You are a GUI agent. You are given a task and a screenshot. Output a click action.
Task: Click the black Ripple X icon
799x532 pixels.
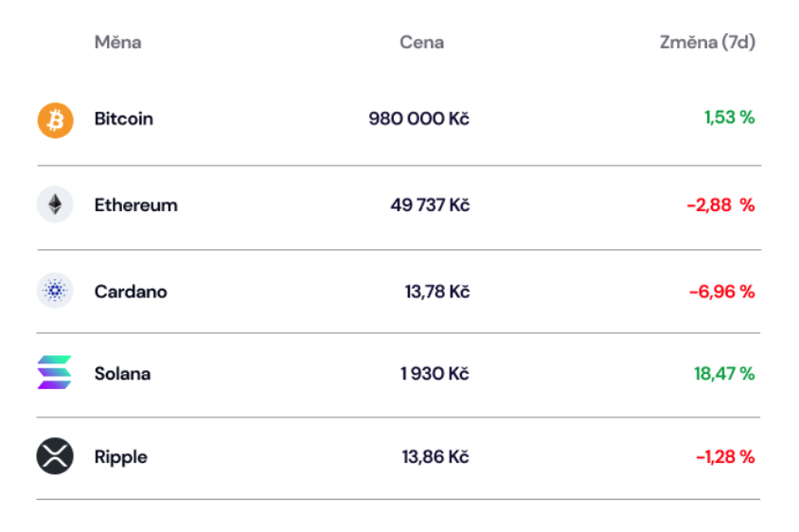(55, 456)
